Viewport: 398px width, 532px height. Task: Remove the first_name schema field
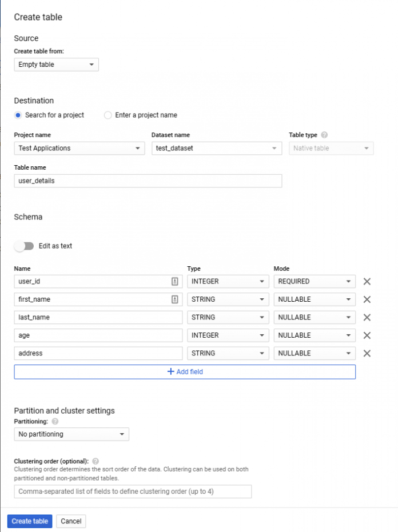(367, 299)
